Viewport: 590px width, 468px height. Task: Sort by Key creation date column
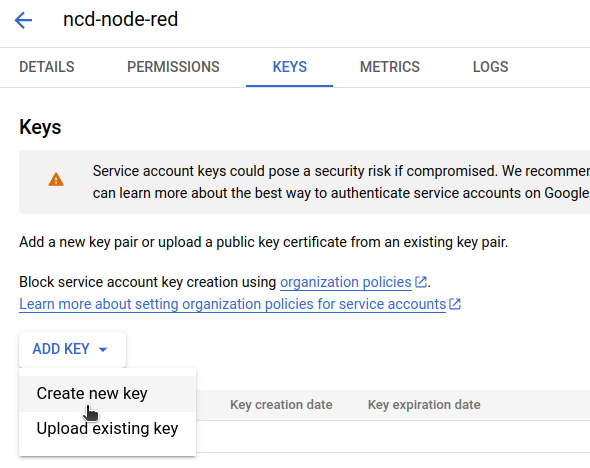point(281,405)
